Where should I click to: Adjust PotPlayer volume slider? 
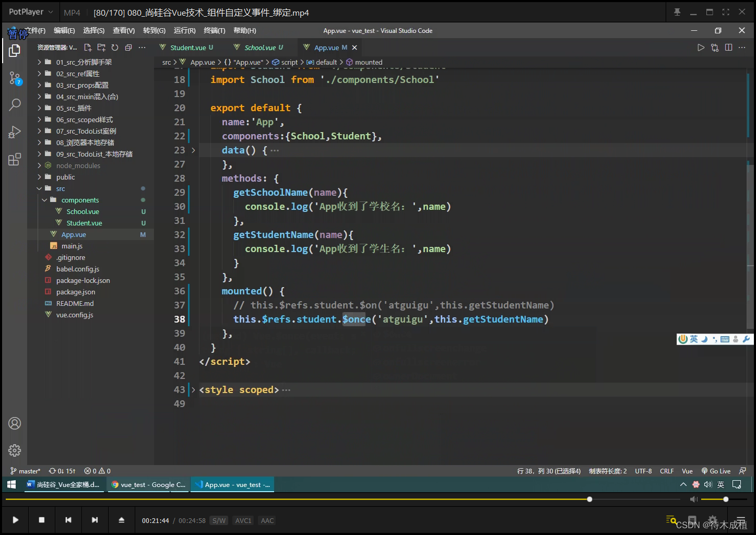725,500
